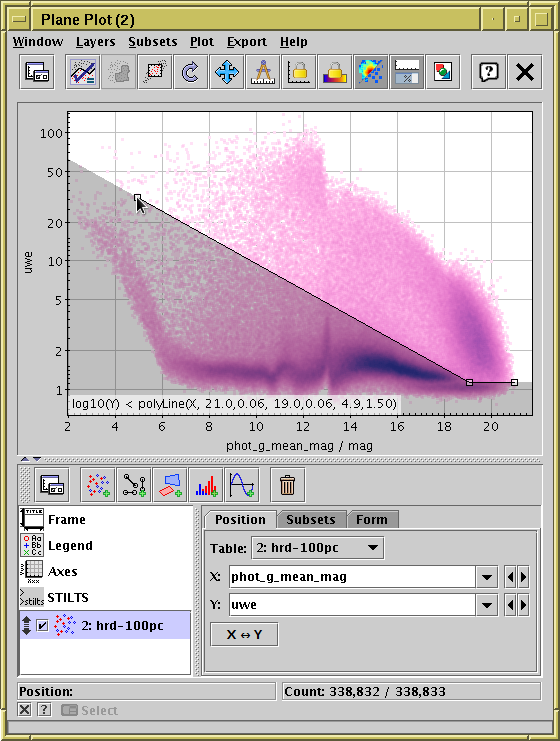The width and height of the screenshot is (560, 741).
Task: Close the plot via toolbar X icon
Action: click(525, 72)
